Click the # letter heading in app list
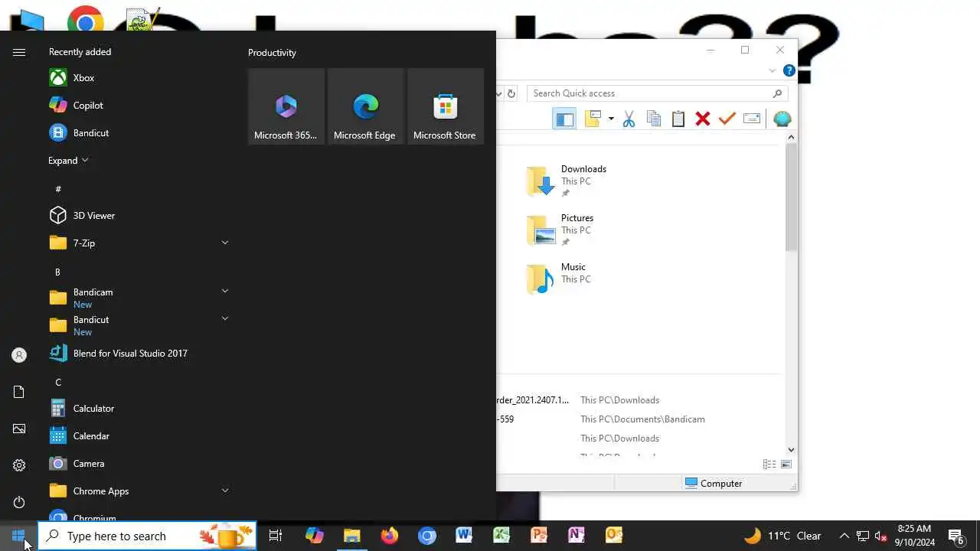 click(x=58, y=189)
